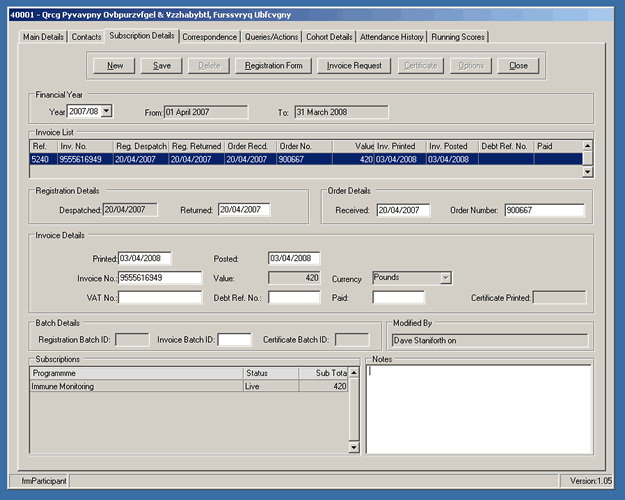View the Attendance History tab
625x500 pixels.
[x=391, y=37]
